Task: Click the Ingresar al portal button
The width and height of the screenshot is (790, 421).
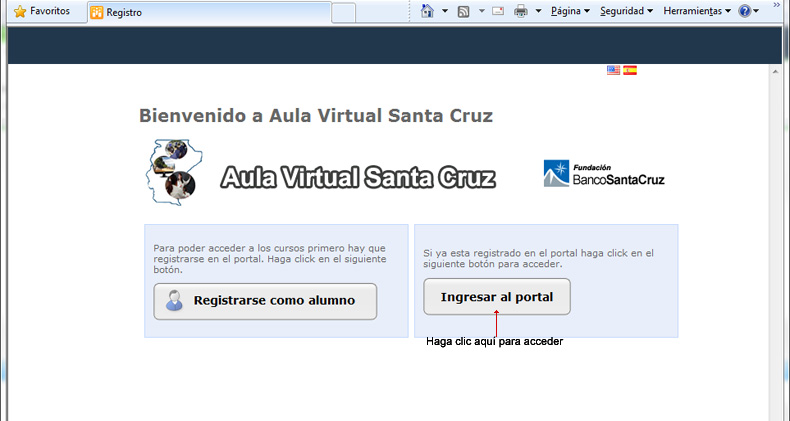Action: coord(497,297)
